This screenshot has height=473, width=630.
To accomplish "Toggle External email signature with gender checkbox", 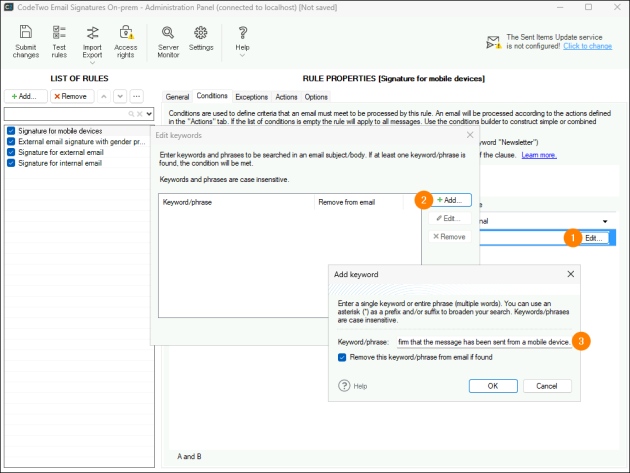I will pyautogui.click(x=11, y=141).
